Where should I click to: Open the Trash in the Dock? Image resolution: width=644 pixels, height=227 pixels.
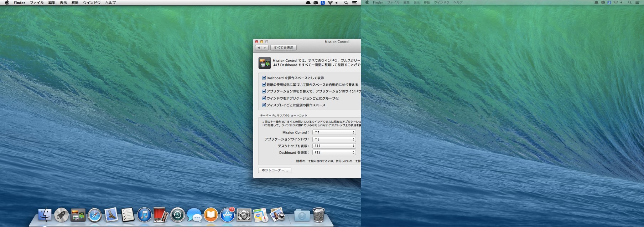(319, 215)
